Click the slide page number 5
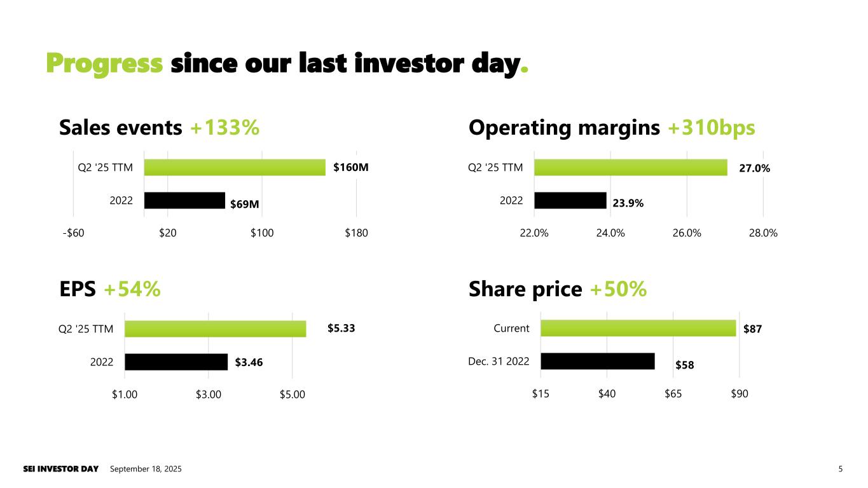 [x=840, y=469]
